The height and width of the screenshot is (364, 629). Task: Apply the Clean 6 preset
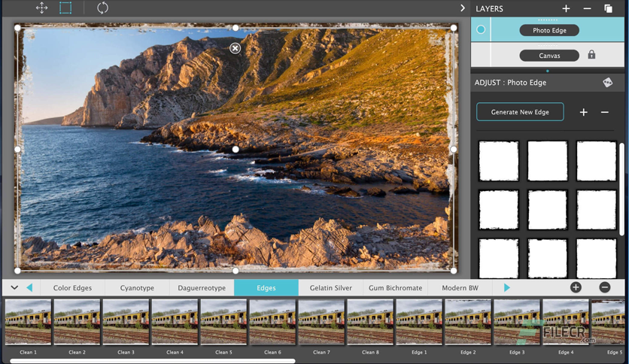click(x=273, y=323)
